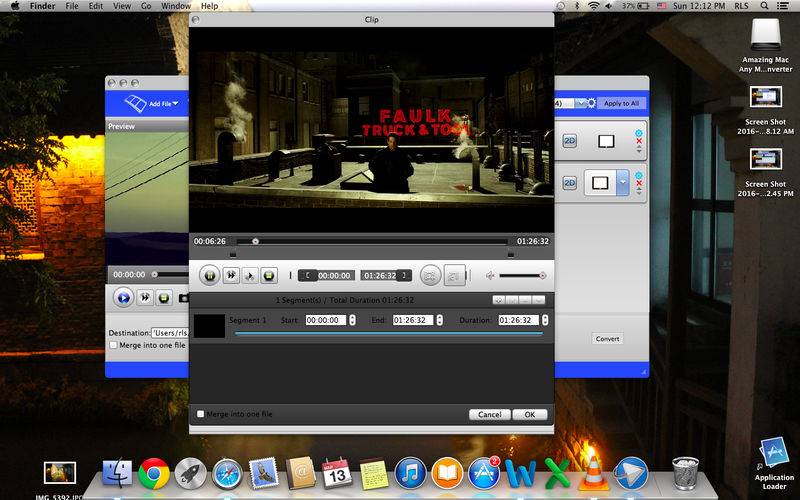Set clip end with right bracket button

[404, 276]
